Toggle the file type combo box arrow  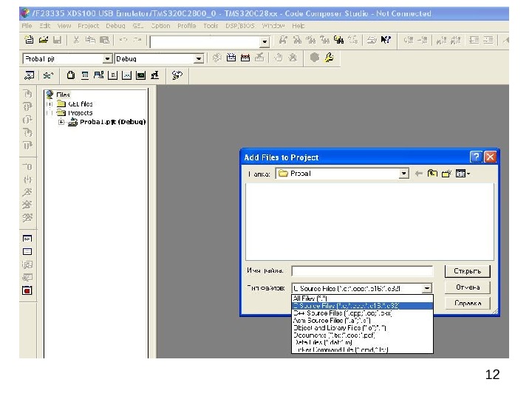pos(427,288)
